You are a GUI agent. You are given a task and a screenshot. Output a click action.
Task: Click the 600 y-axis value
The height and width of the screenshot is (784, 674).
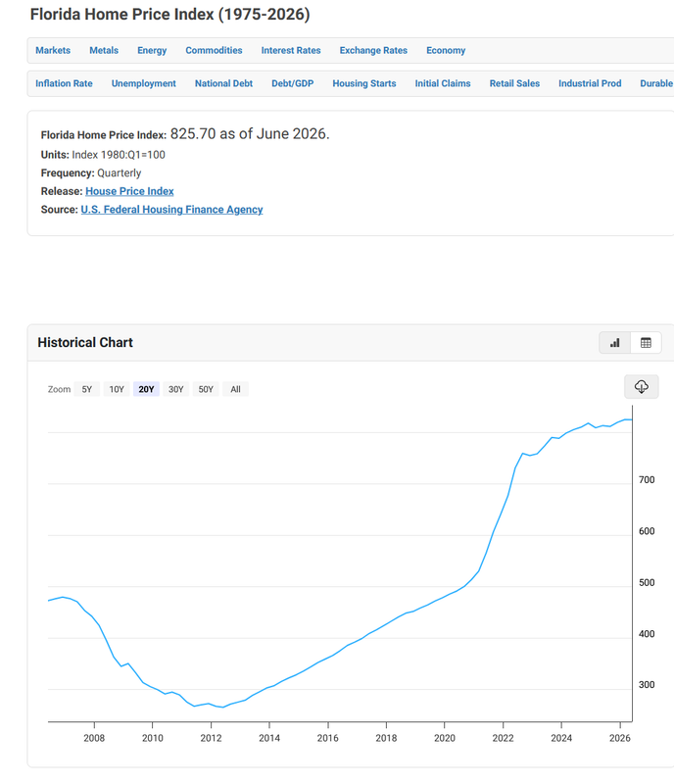pos(647,531)
